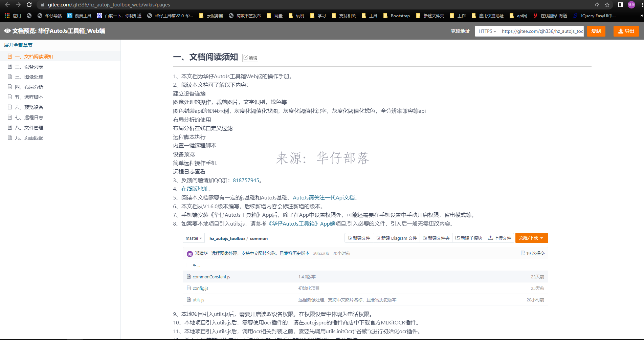Click 新建子模块 button
Screen dimensions: 644x340
[469, 238]
